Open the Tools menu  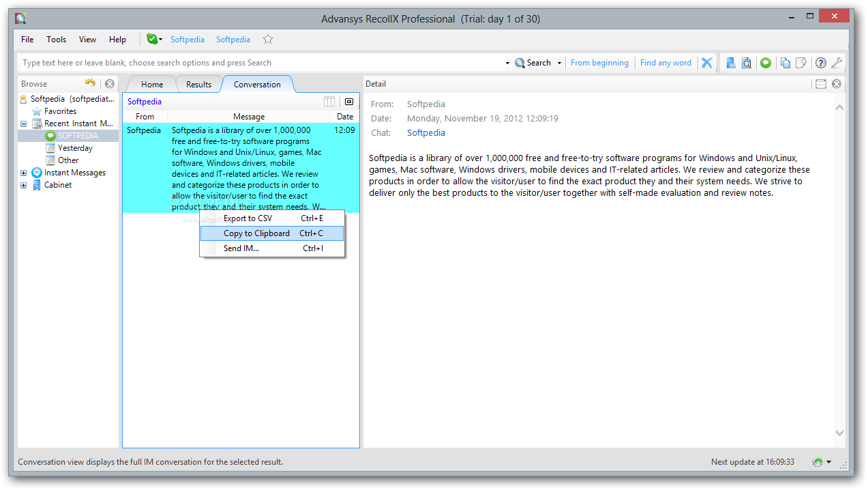click(x=57, y=40)
